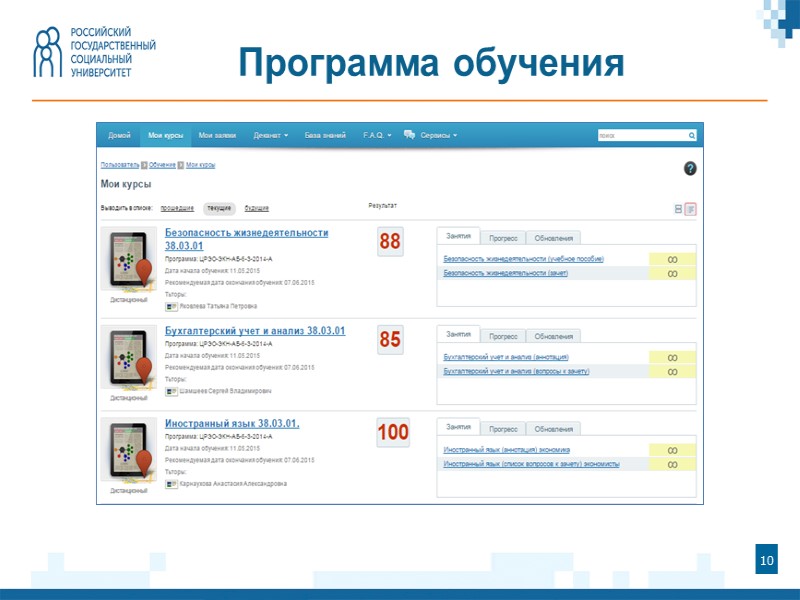Switch to detailed list view icon

click(x=690, y=209)
